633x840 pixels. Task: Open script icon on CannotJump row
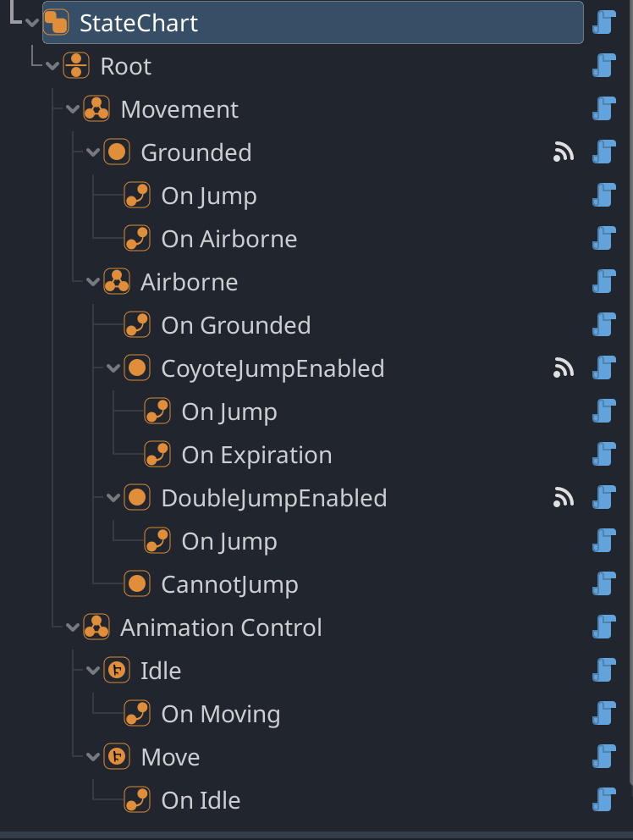[x=604, y=584]
